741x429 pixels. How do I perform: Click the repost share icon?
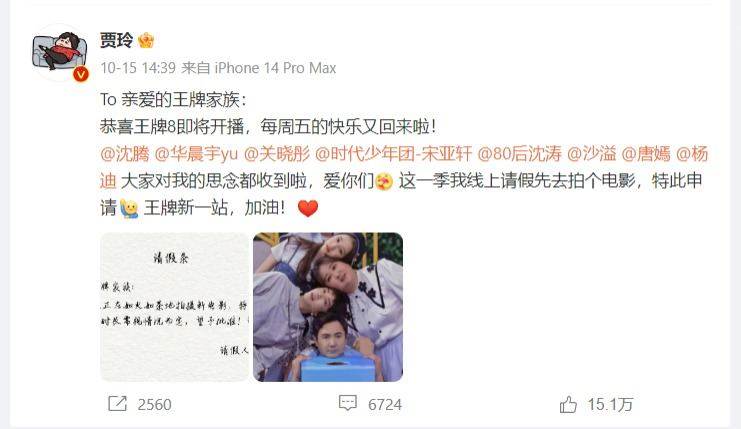(x=117, y=404)
